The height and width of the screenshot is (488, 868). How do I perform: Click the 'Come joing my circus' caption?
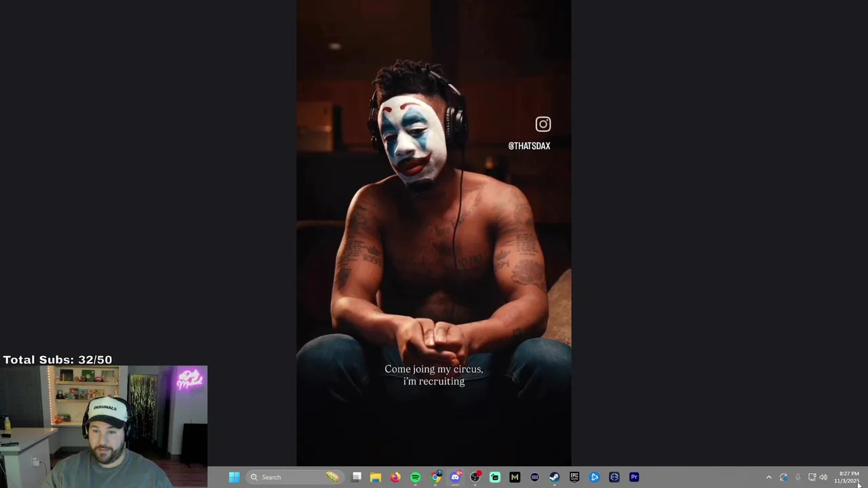(x=434, y=375)
